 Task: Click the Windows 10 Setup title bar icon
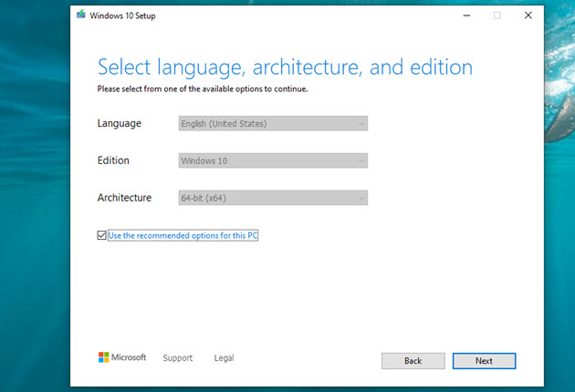[x=81, y=15]
